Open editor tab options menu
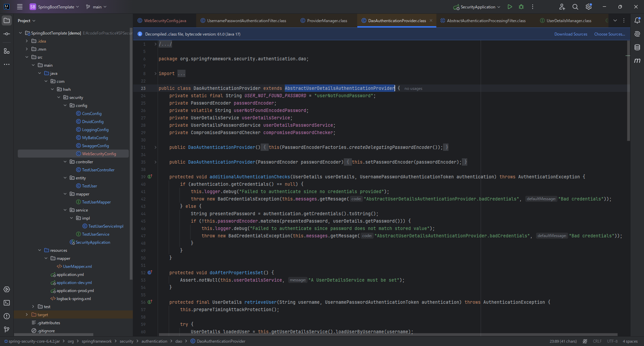 coord(624,20)
